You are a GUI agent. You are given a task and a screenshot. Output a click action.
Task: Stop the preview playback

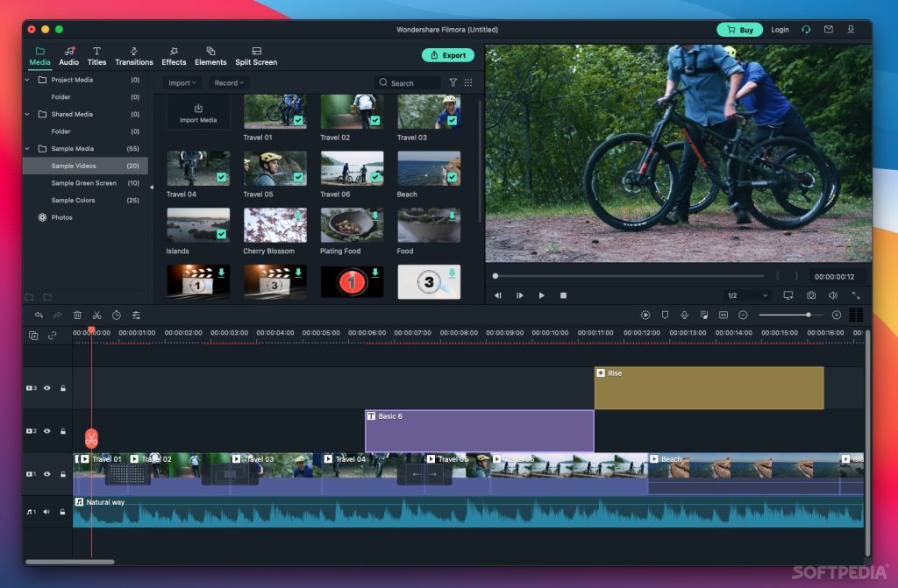point(564,295)
